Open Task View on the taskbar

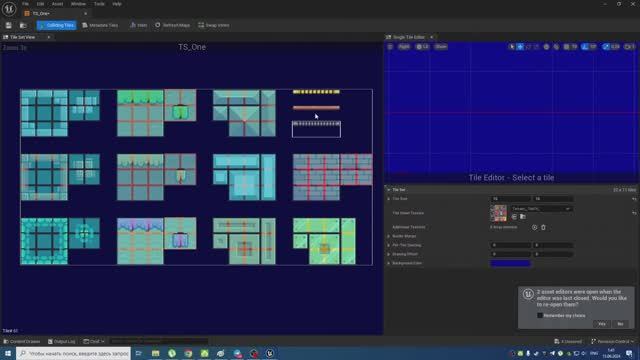pos(139,353)
